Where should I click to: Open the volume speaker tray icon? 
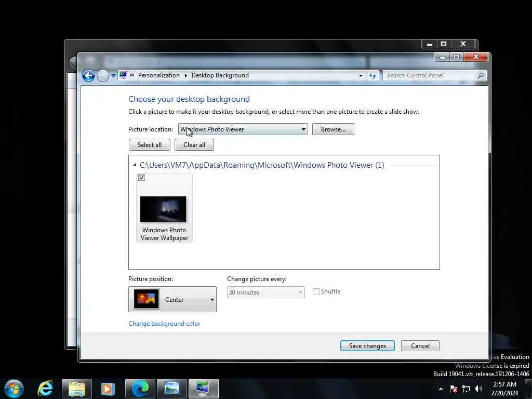click(478, 389)
